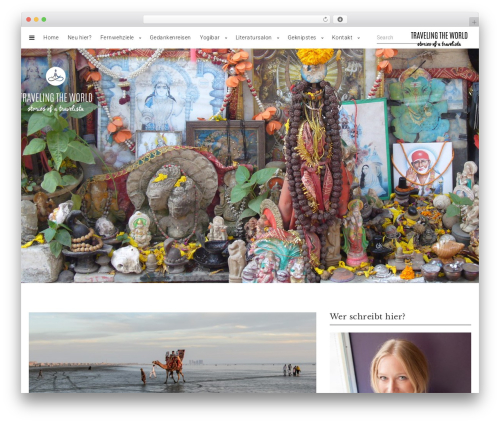Open a new tab with plus button
Viewport: 500px width, 423px height.
click(474, 22)
